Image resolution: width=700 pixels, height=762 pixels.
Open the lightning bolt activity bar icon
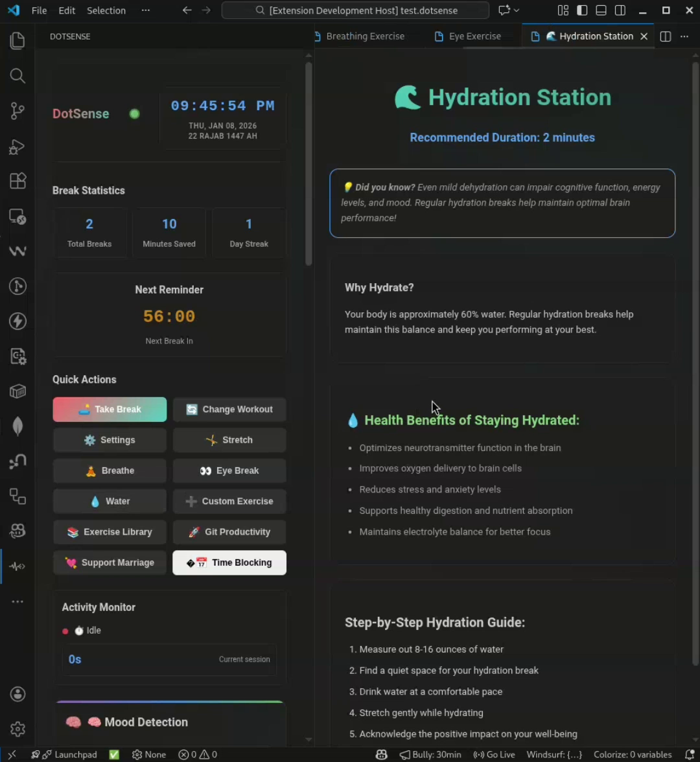(17, 321)
